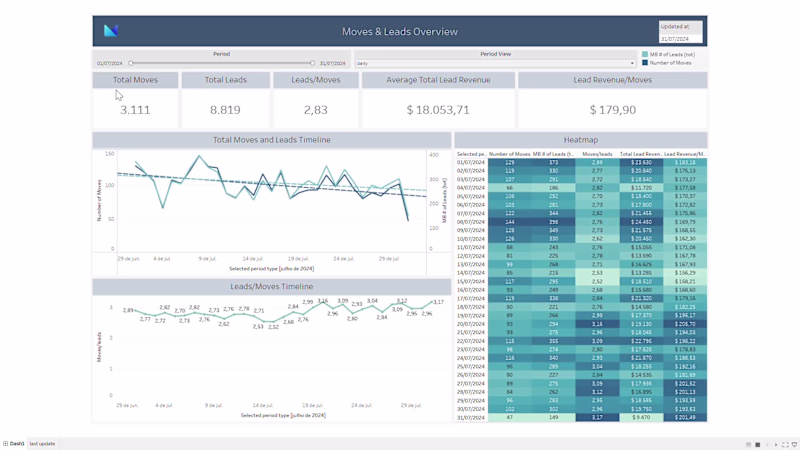The width and height of the screenshot is (800, 450).
Task: Click the 3,17 data label on Leads/Moves line
Action: tap(438, 302)
